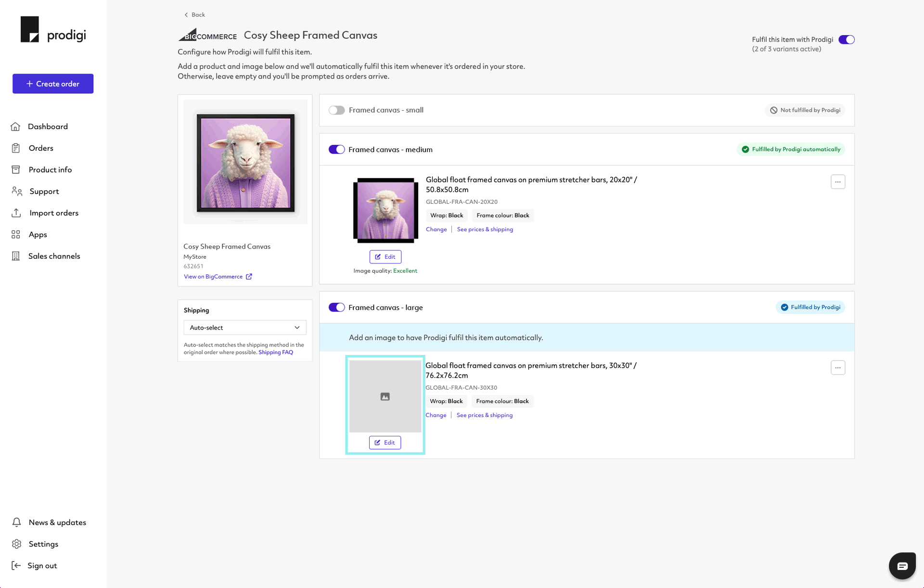The image size is (924, 588).
Task: Click the Edit button on large framed canvas
Action: point(385,443)
